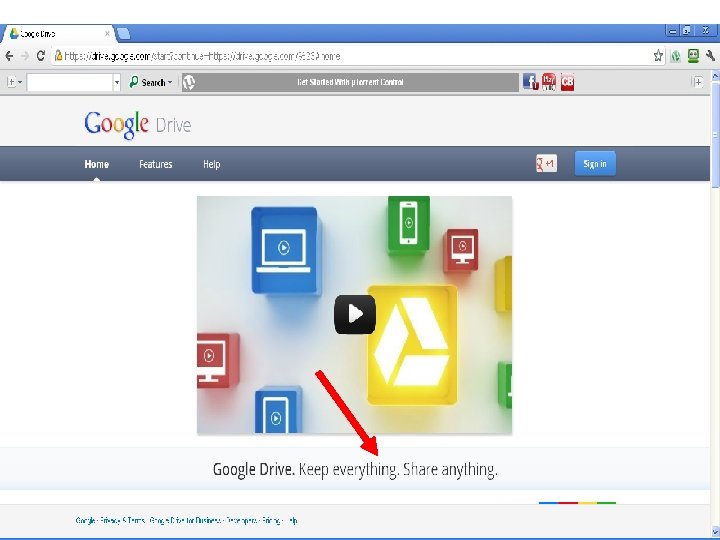
Task: Open Google Drive for Business footer link
Action: 185,520
